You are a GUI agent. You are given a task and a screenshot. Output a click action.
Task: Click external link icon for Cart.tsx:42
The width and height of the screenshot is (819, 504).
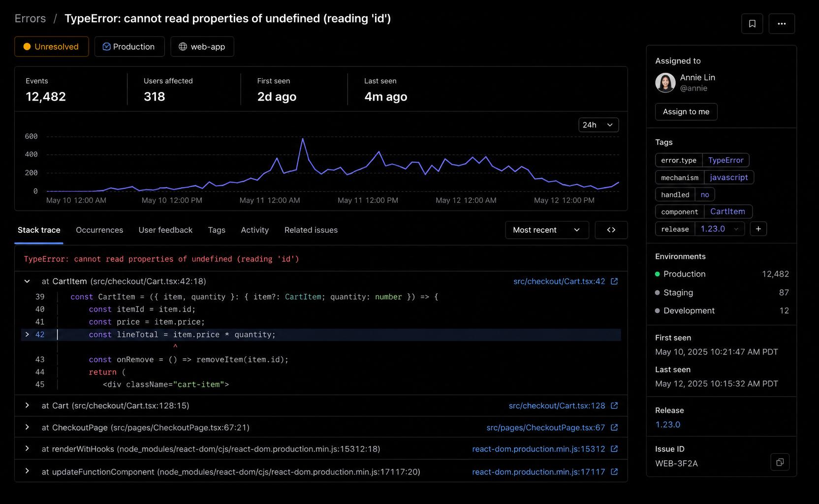coord(614,281)
